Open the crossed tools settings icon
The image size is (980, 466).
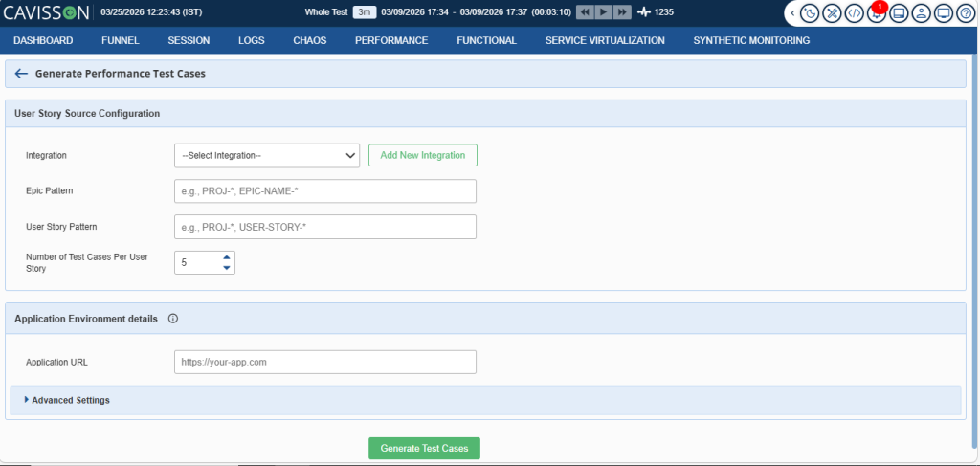(x=833, y=13)
